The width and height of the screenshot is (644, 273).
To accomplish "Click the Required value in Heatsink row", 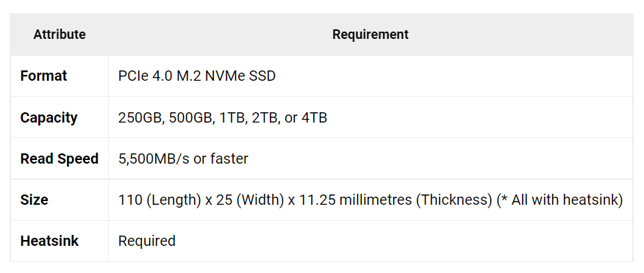I will (146, 241).
